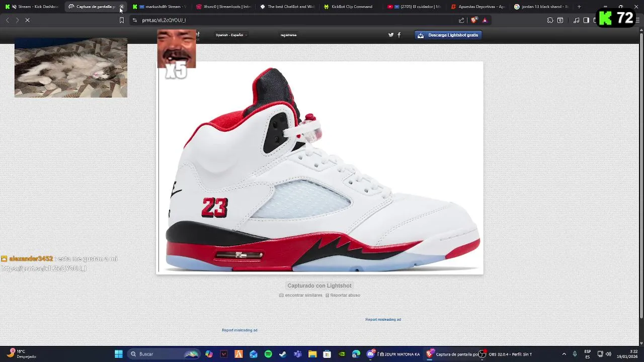Open the browser extensions puzzle icon

[x=550, y=20]
